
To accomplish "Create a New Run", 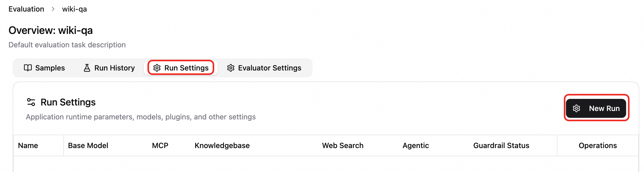I will (x=596, y=108).
